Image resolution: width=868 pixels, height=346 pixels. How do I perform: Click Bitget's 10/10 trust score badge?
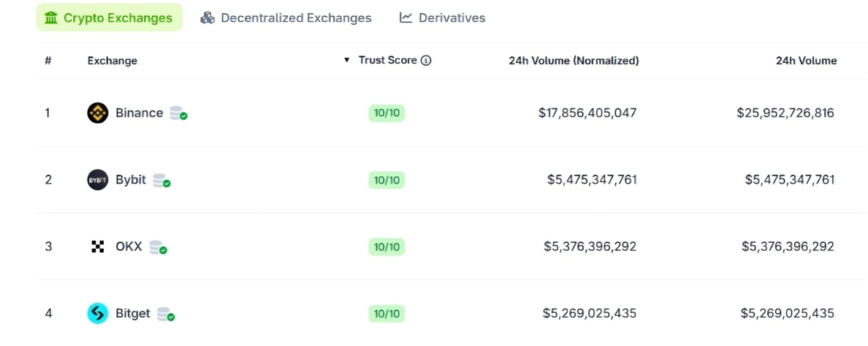(x=387, y=314)
